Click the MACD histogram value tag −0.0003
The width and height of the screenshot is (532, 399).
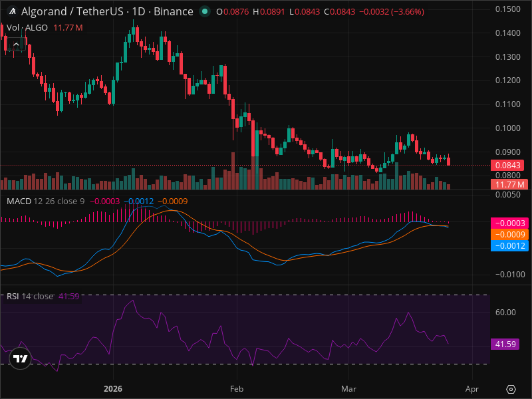[509, 223]
